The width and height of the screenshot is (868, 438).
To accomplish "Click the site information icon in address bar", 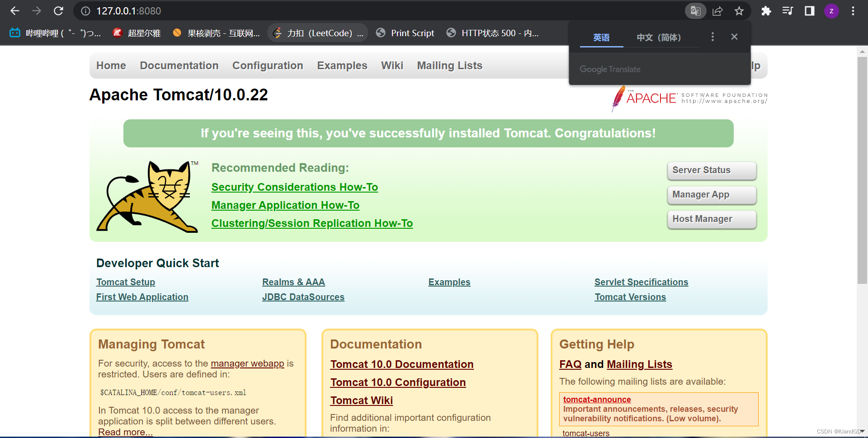I will tap(85, 11).
